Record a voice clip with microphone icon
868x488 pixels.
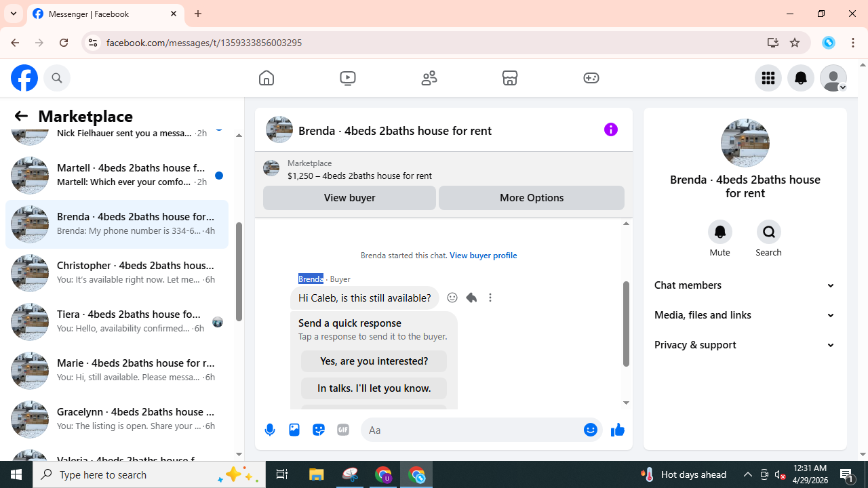click(270, 430)
